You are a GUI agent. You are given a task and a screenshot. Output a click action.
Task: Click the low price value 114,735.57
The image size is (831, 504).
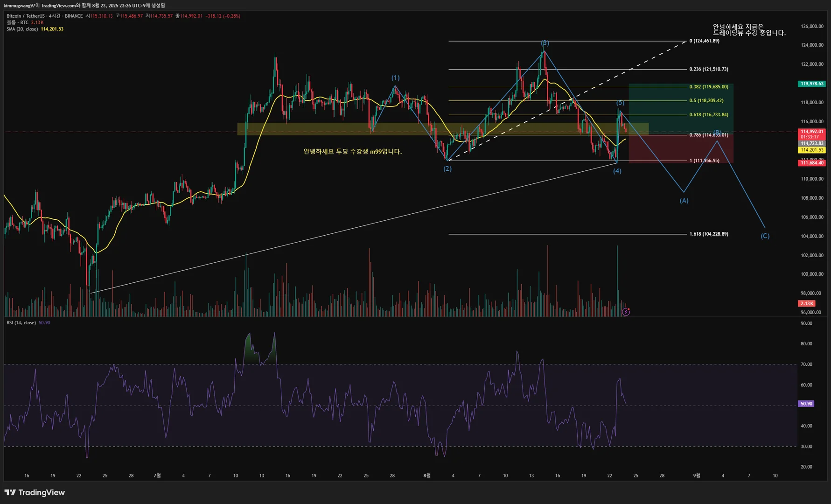click(x=161, y=16)
